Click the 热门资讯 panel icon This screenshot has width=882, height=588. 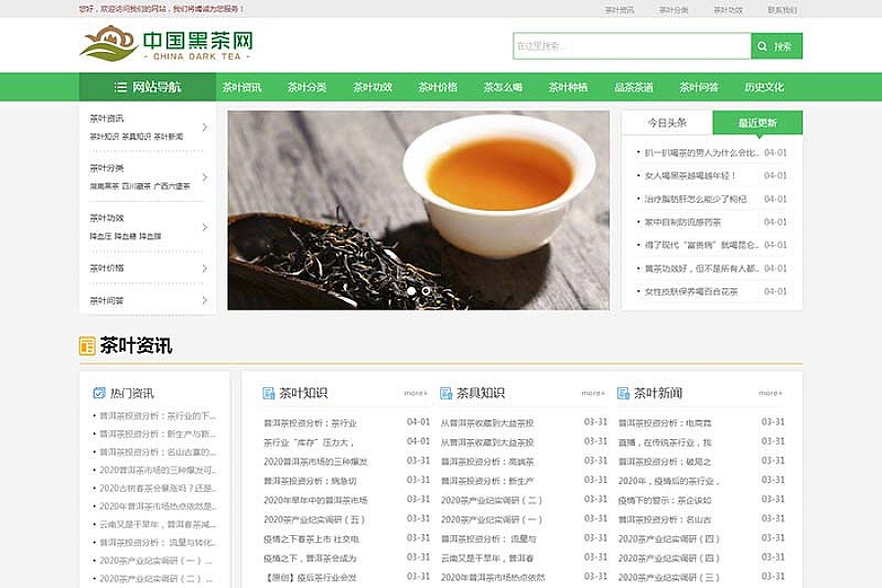coord(99,393)
